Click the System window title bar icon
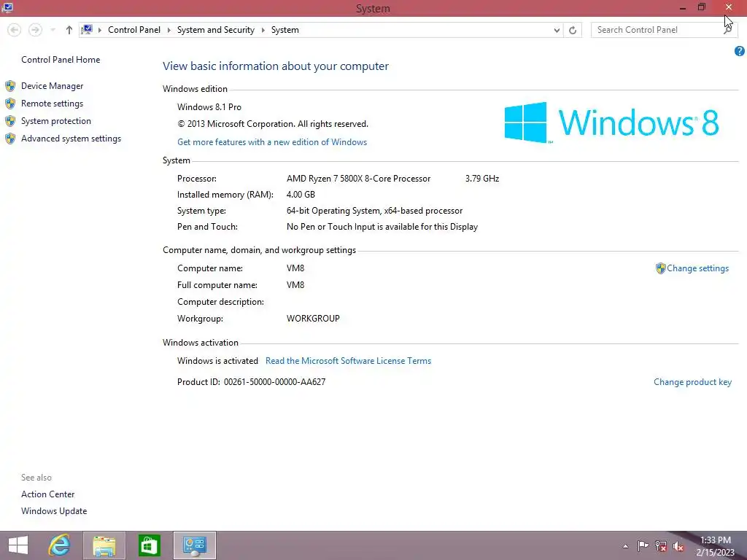 [7, 7]
